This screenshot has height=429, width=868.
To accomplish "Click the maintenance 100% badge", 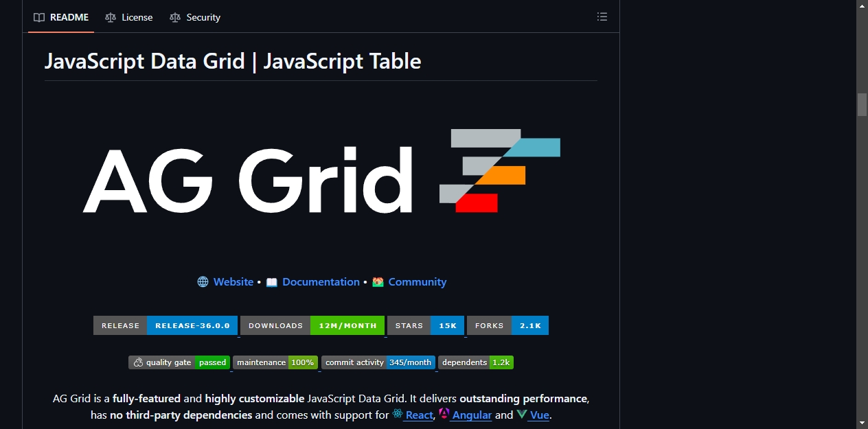I will pos(275,362).
